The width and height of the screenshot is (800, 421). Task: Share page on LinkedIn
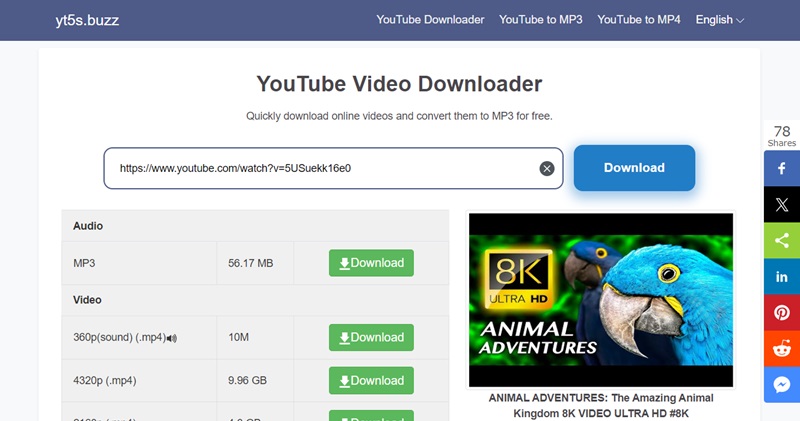coord(782,277)
